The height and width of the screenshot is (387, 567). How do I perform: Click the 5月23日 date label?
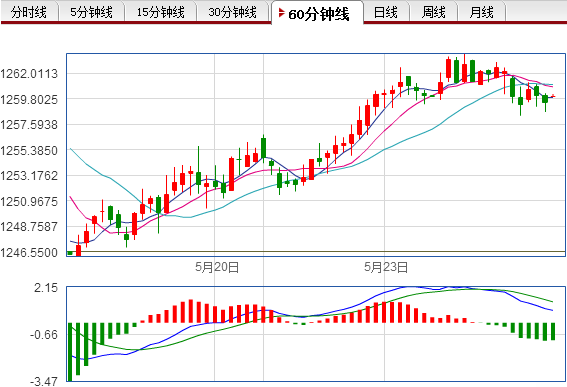point(386,267)
